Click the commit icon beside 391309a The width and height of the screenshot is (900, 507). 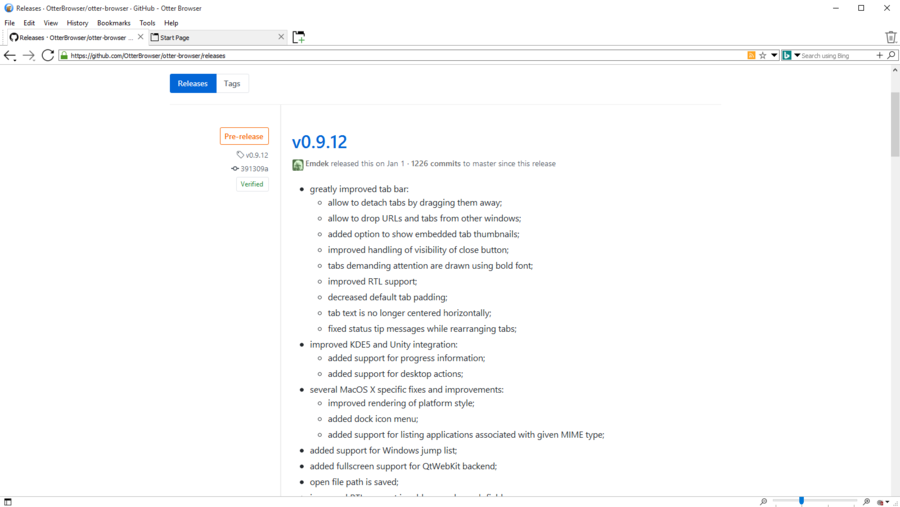coord(235,169)
